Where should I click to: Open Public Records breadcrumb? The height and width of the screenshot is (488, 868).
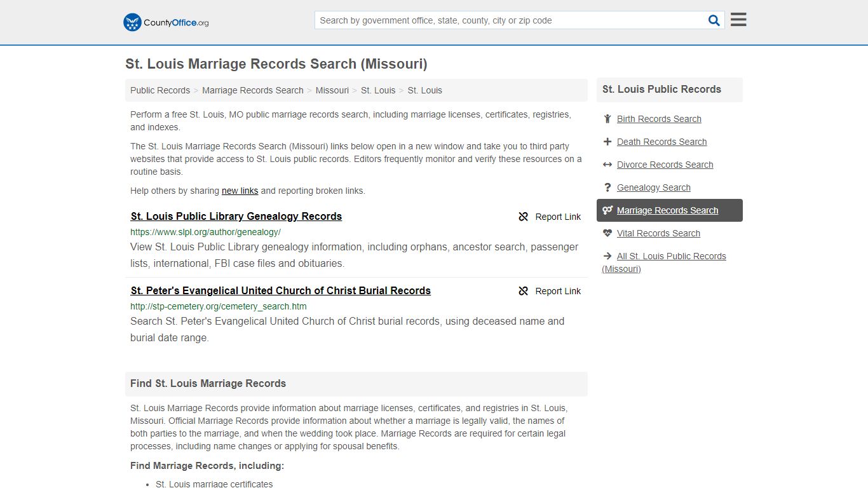[x=160, y=90]
